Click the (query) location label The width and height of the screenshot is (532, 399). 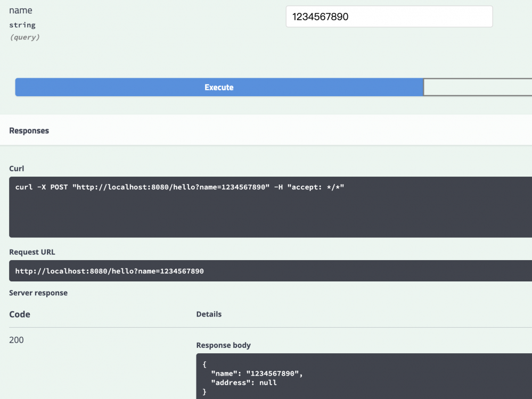[24, 37]
